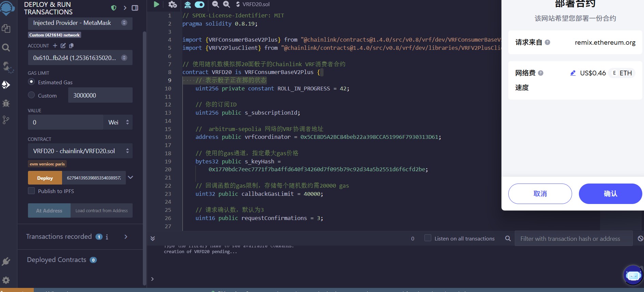Toggle the side panel layout icon
Screen dimensions: 644x292
point(135,8)
